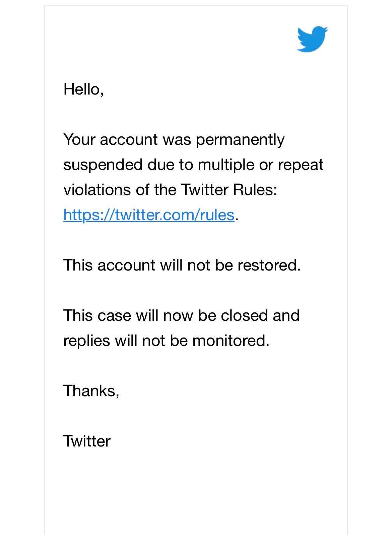The width and height of the screenshot is (392, 535).
Task: Click "This account" in the not-restored sentence
Action: pos(109,265)
